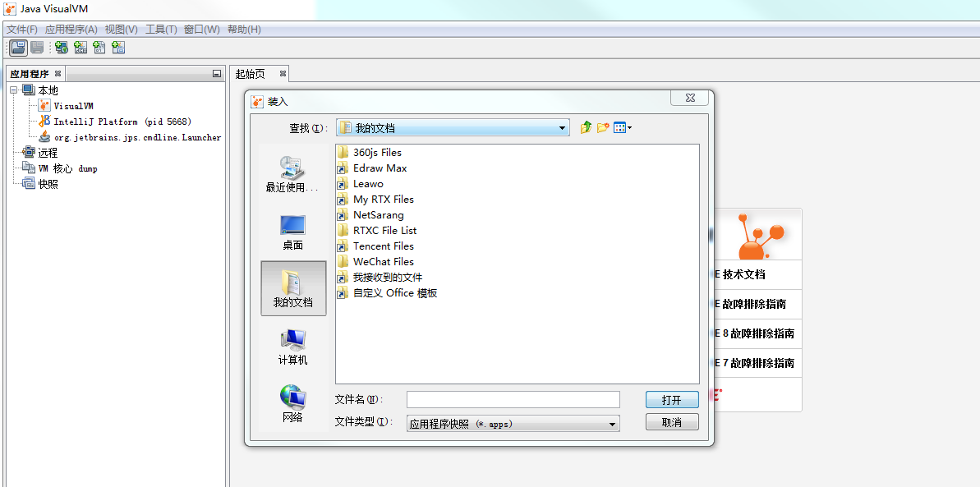Image resolution: width=980 pixels, height=487 pixels.
Task: Select 最近使用 in the dialog sidebar
Action: [x=292, y=171]
